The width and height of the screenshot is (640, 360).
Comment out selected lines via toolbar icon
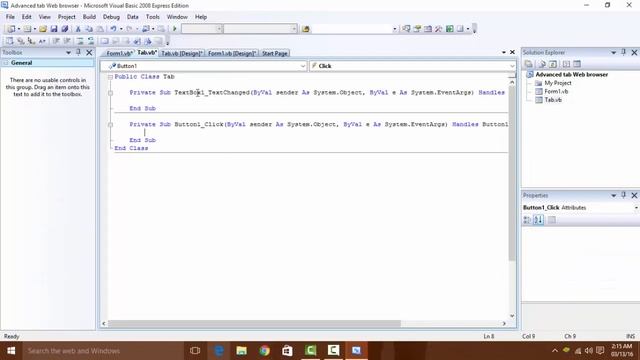point(80,41)
